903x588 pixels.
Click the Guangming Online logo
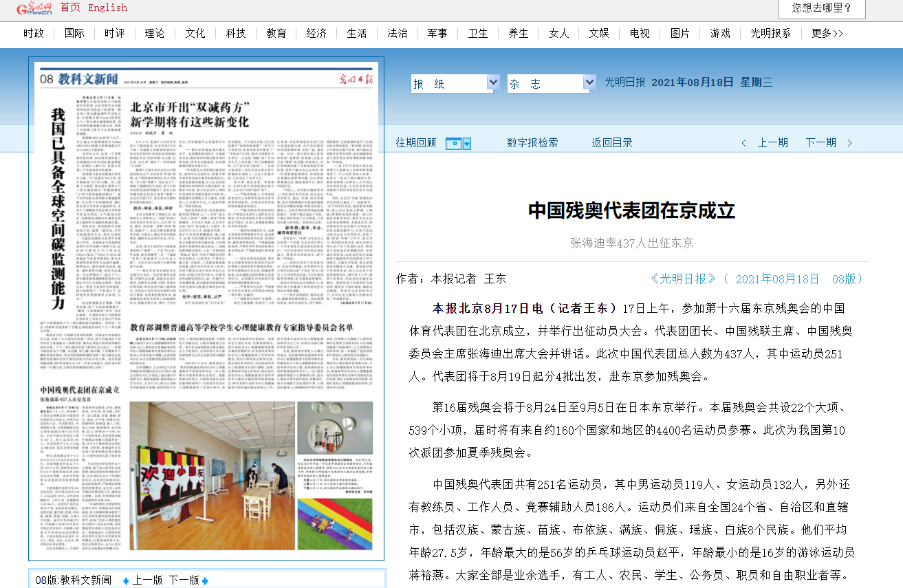(x=34, y=8)
